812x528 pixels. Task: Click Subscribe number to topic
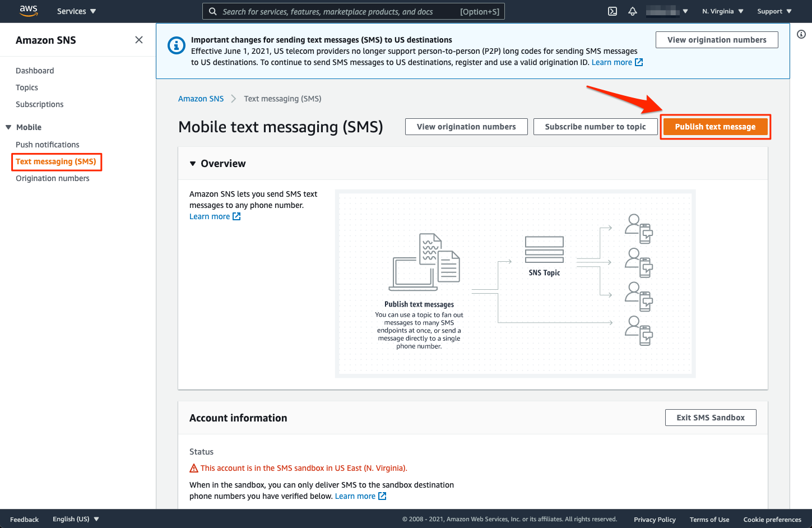595,127
